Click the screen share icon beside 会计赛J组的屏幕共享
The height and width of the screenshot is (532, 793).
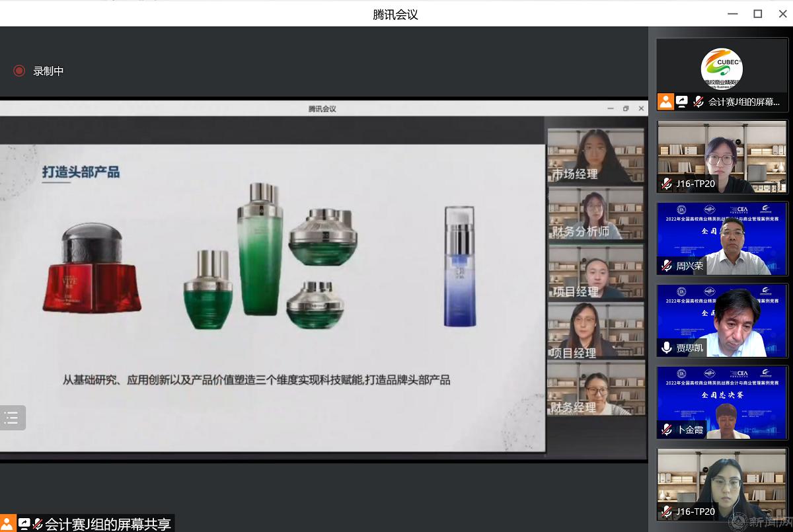(x=24, y=524)
